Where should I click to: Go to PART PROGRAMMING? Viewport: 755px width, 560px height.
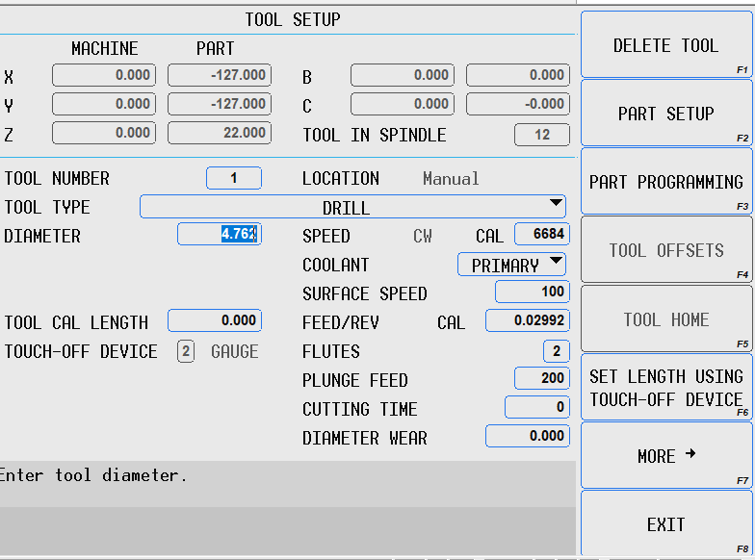click(665, 182)
